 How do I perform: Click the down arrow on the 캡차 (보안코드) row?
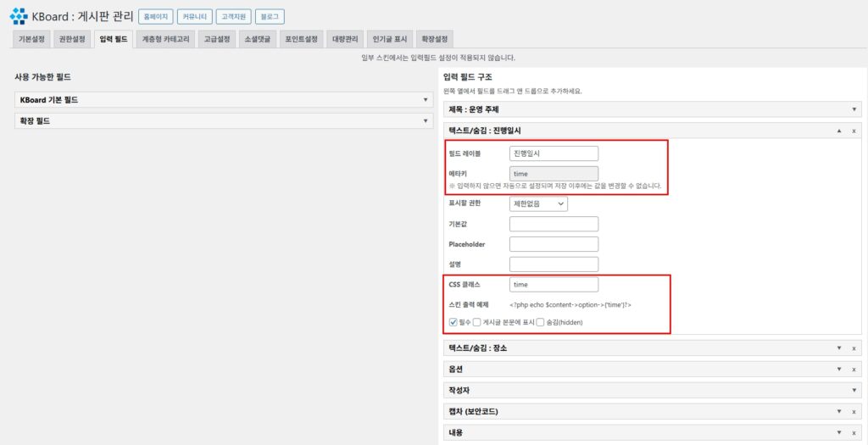(839, 412)
